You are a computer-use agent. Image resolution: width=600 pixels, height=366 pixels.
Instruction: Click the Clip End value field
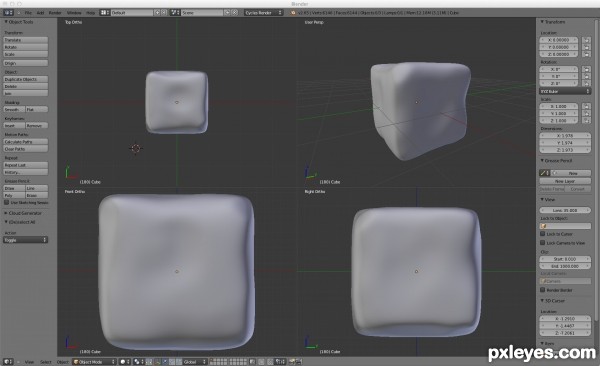[x=565, y=266]
